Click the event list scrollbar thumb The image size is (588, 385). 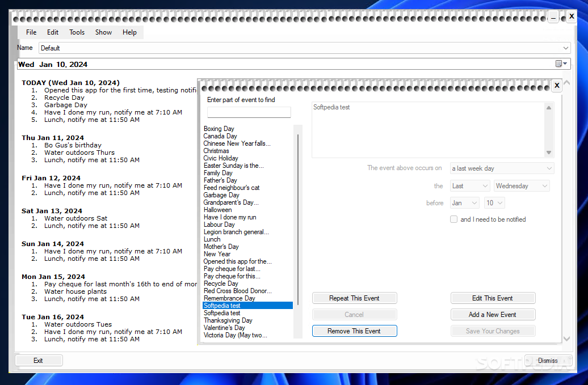click(x=298, y=219)
